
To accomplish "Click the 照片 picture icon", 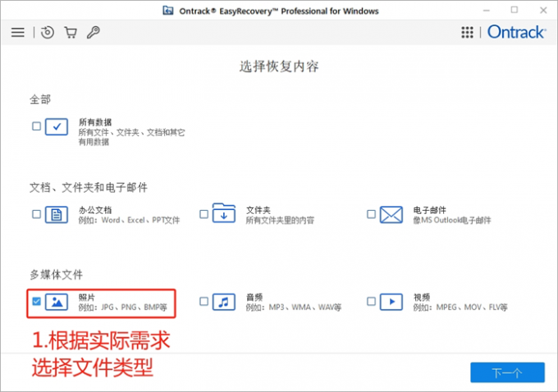I will pyautogui.click(x=57, y=302).
